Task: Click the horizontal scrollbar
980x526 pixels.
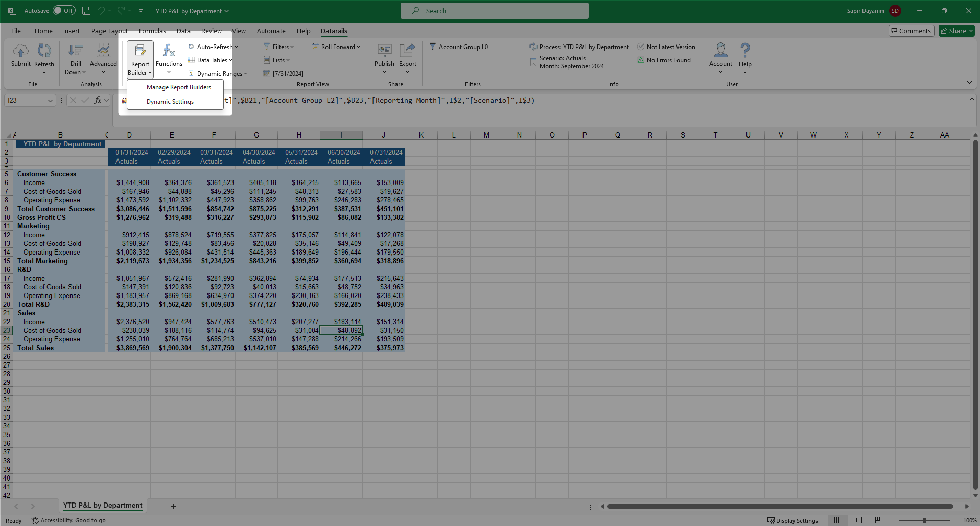Action: (780, 507)
